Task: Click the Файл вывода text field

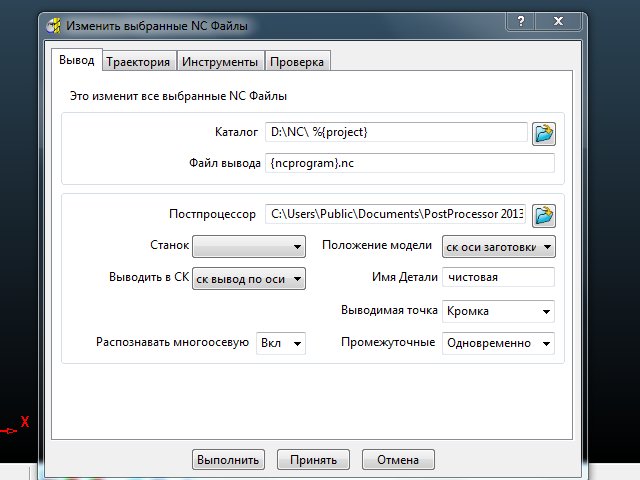Action: [x=410, y=163]
